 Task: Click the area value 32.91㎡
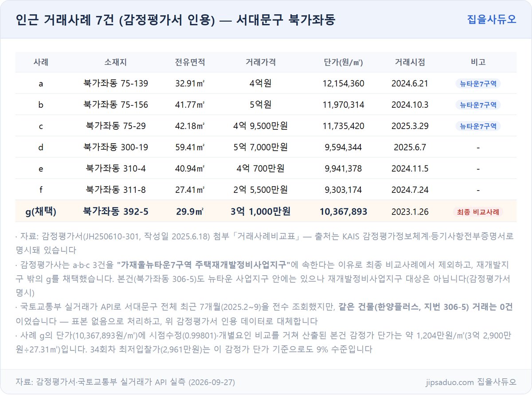coord(190,83)
